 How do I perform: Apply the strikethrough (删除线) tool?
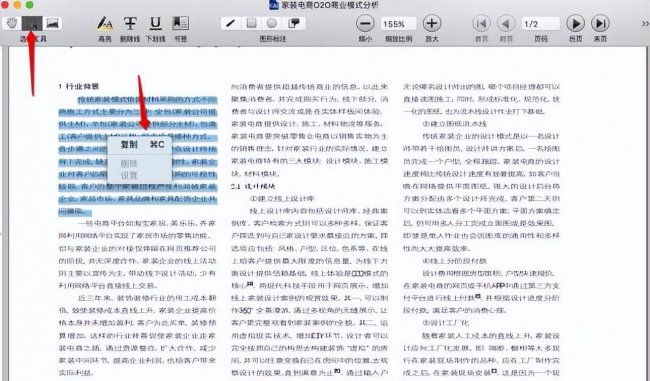130,23
